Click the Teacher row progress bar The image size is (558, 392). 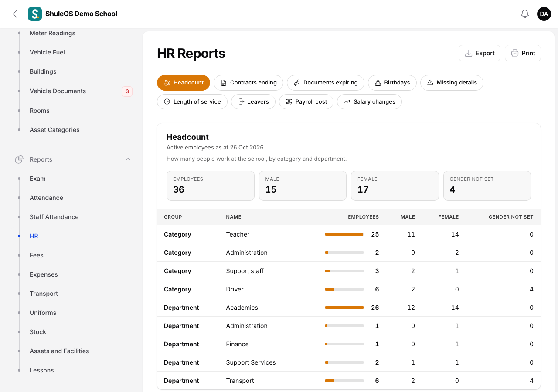point(344,234)
